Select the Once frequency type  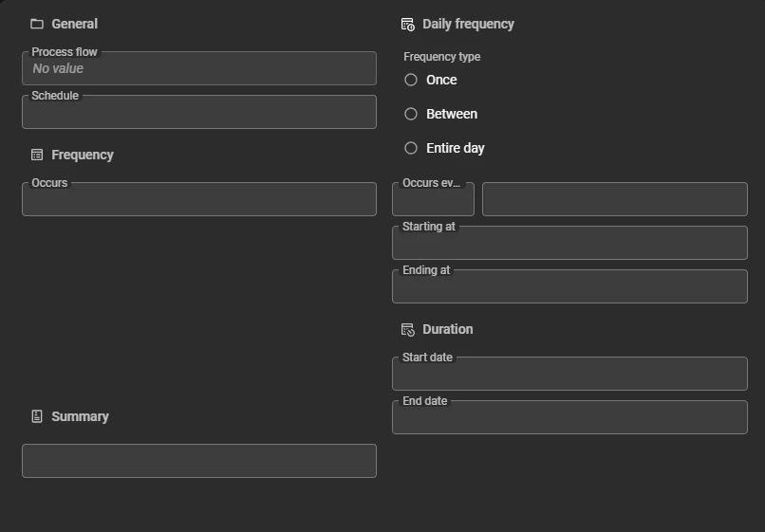[411, 80]
